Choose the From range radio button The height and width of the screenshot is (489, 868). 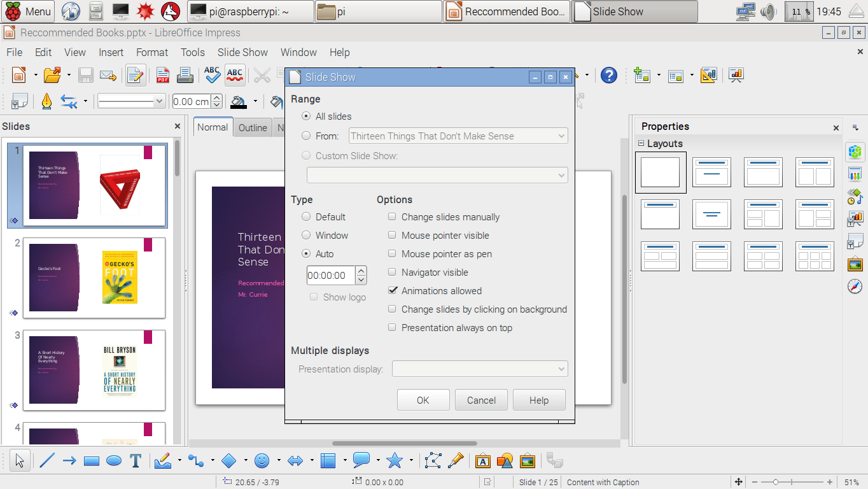click(x=307, y=136)
